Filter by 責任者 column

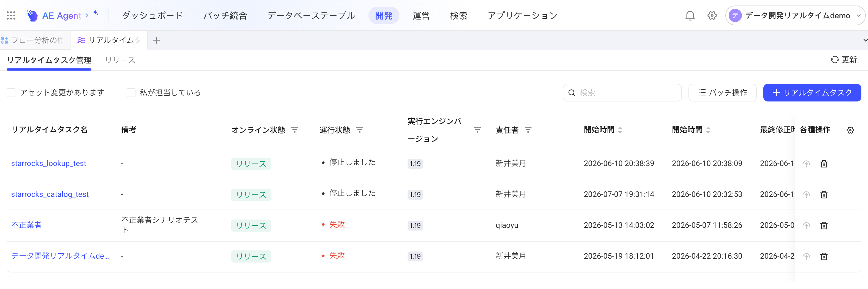(x=528, y=130)
